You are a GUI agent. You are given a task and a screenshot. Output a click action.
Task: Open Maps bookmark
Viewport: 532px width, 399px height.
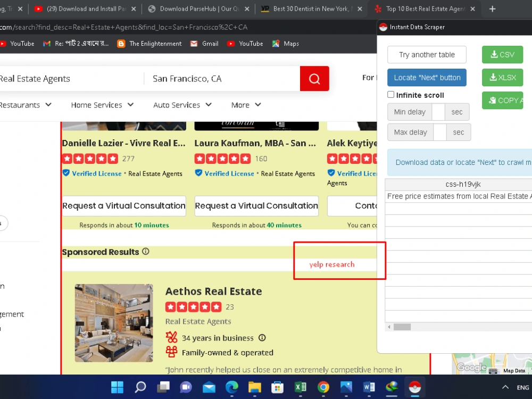(x=285, y=44)
